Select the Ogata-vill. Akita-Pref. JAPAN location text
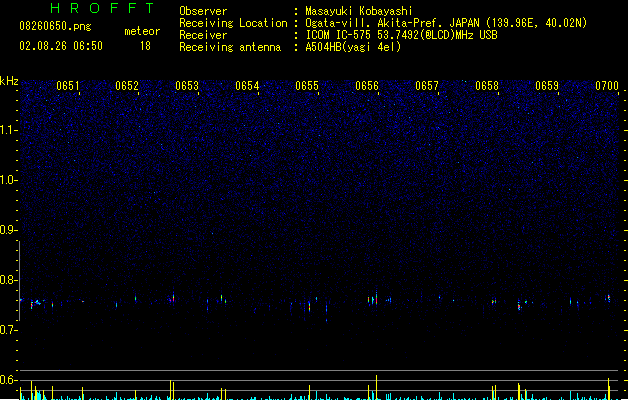The image size is (629, 400). click(446, 23)
